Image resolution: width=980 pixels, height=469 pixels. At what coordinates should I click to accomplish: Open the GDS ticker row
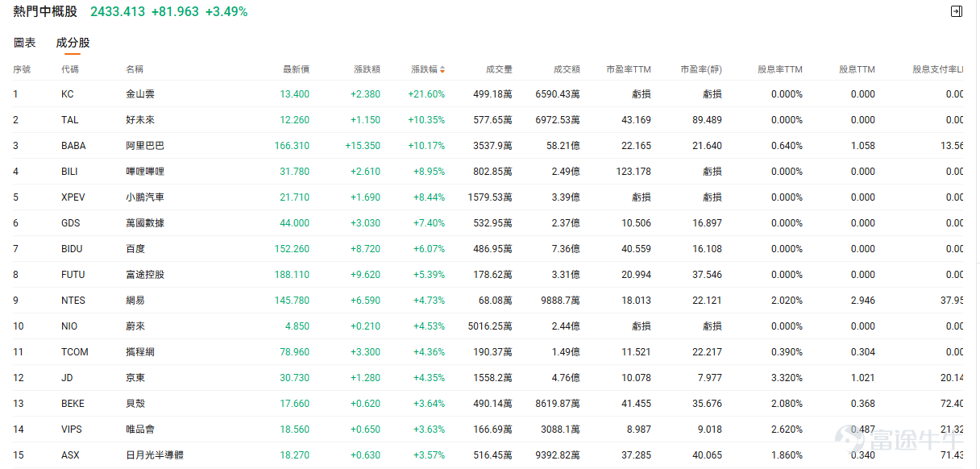(x=488, y=223)
